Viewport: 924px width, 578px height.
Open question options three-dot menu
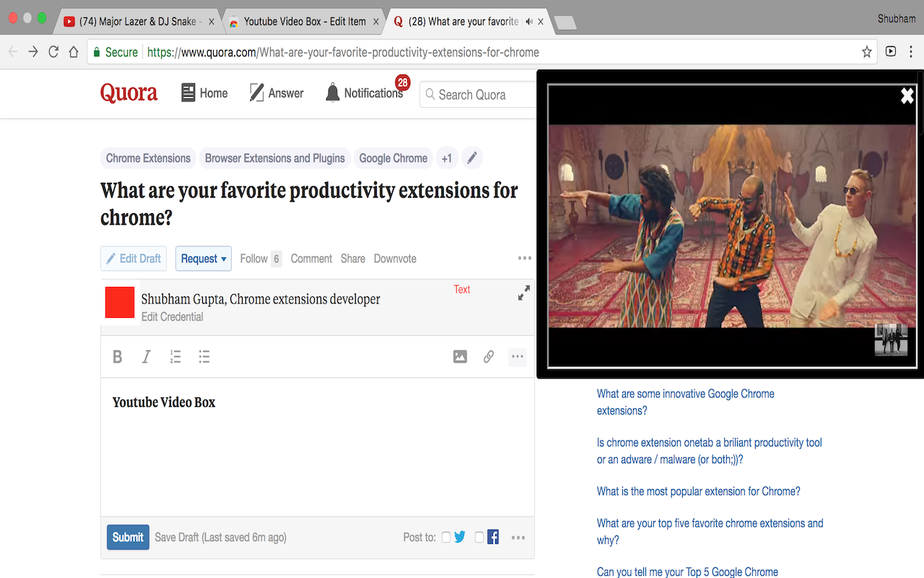(525, 259)
